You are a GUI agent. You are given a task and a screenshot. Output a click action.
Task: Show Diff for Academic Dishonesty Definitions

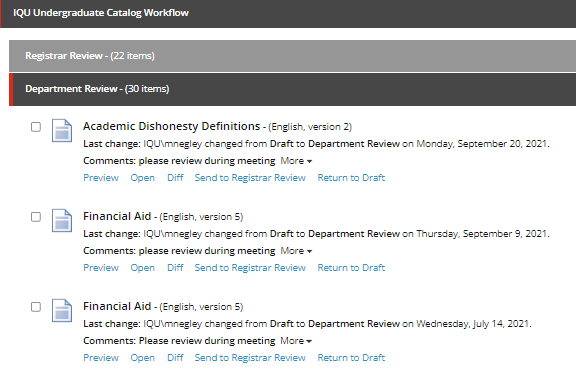pos(175,178)
